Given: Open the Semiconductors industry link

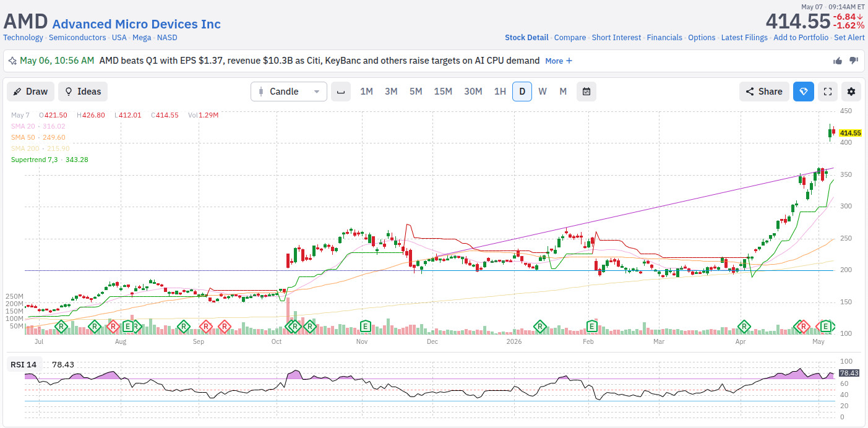Looking at the screenshot, I should pyautogui.click(x=77, y=38).
